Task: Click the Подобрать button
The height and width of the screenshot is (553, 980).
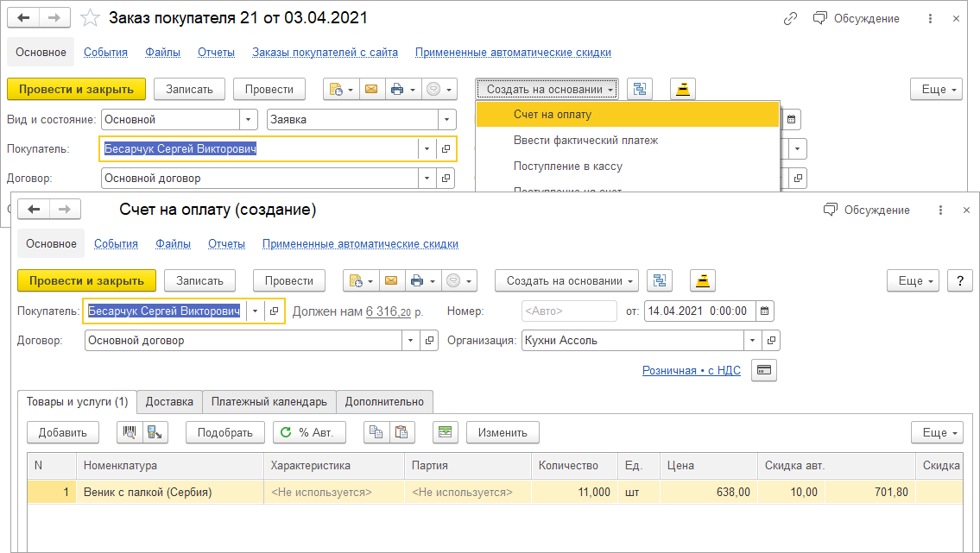Action: point(225,432)
